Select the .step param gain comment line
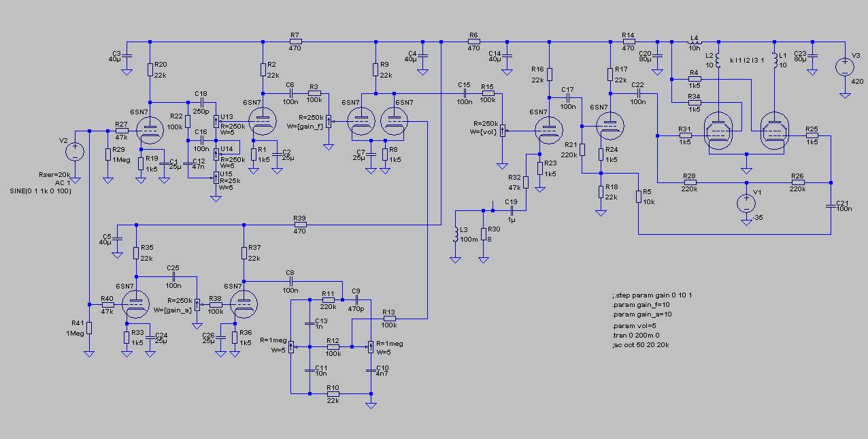Image resolution: width=868 pixels, height=439 pixels. [x=652, y=295]
